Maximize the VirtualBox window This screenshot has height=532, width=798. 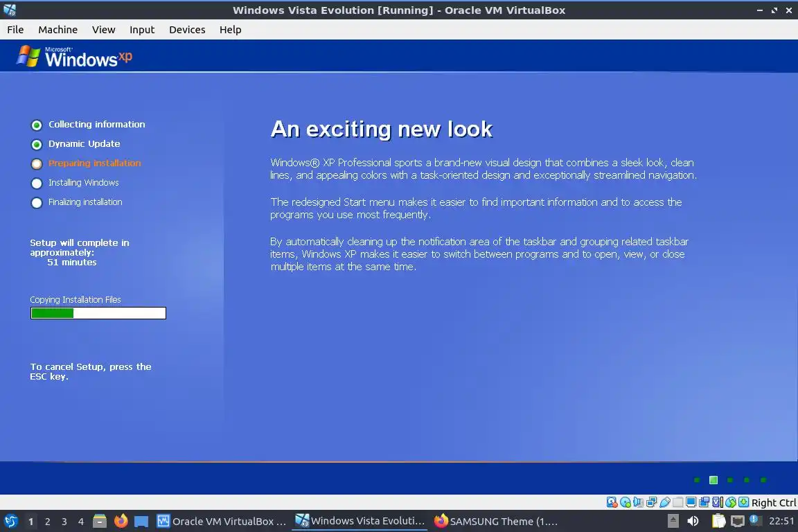point(774,10)
